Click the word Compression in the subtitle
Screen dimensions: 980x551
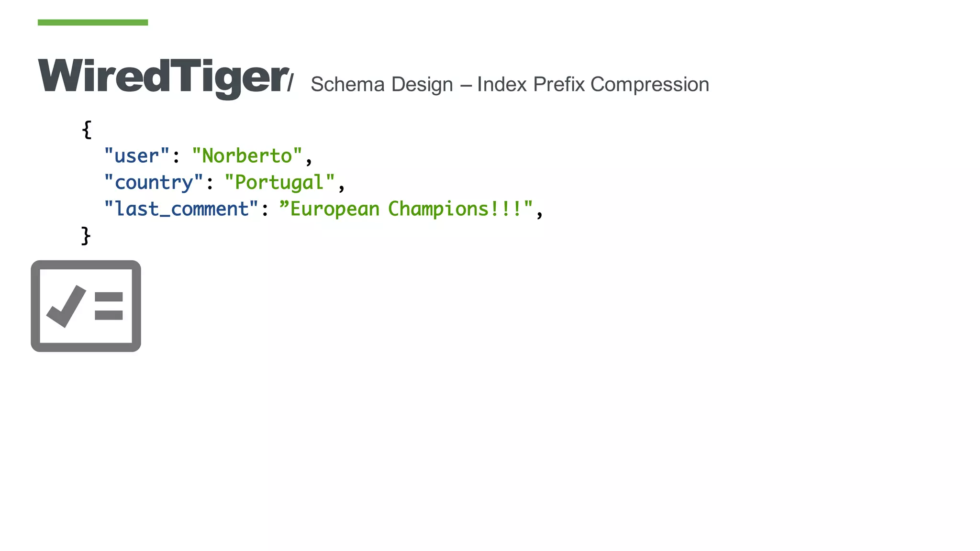[x=650, y=85]
